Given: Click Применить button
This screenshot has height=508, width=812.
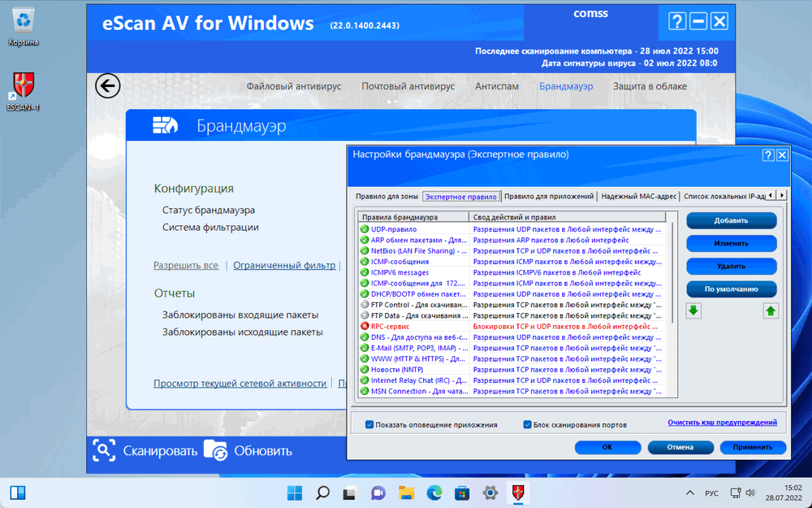Looking at the screenshot, I should [753, 447].
